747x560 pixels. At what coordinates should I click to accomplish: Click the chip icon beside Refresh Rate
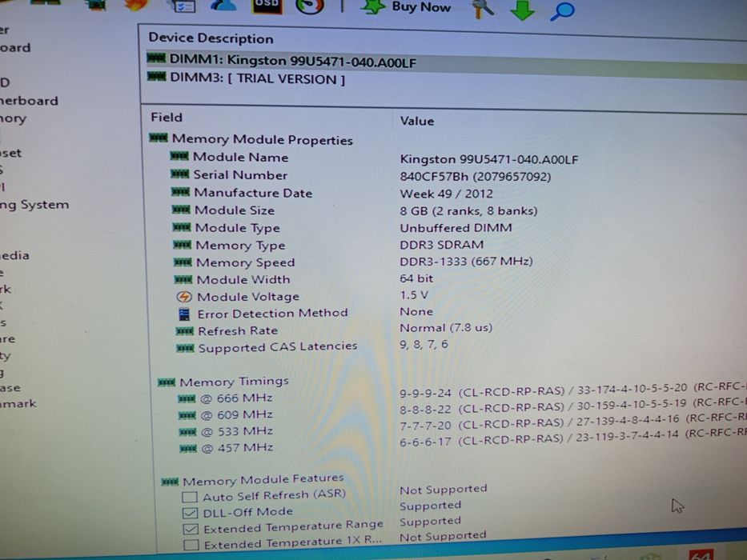(185, 331)
